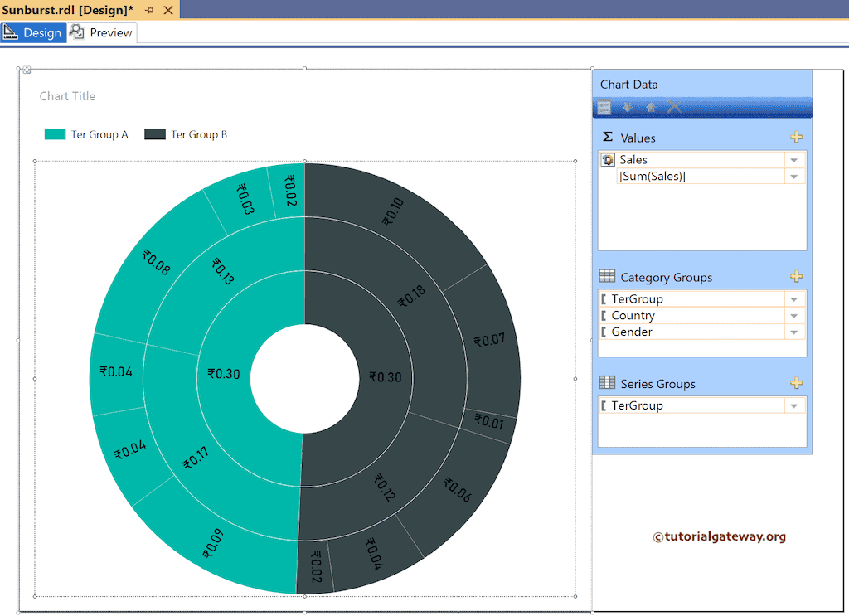This screenshot has width=849, height=616.
Task: Select the Design tab
Action: 34,33
